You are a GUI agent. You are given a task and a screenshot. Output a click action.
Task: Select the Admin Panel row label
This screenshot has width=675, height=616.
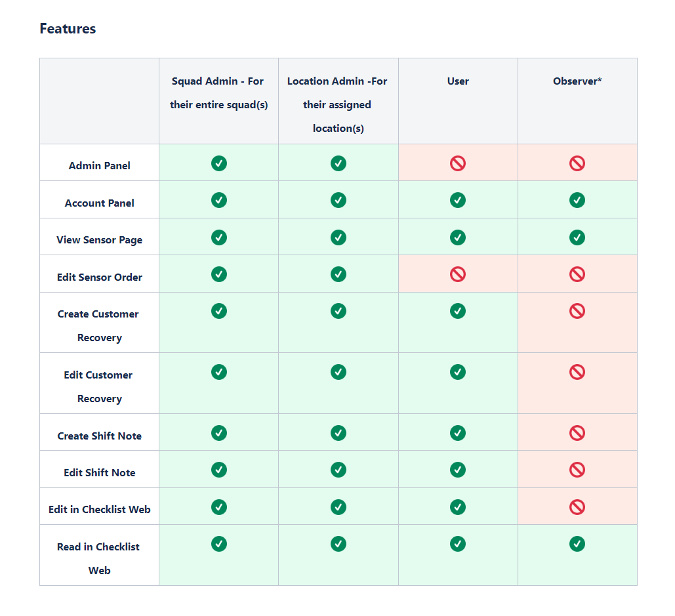pos(100,166)
